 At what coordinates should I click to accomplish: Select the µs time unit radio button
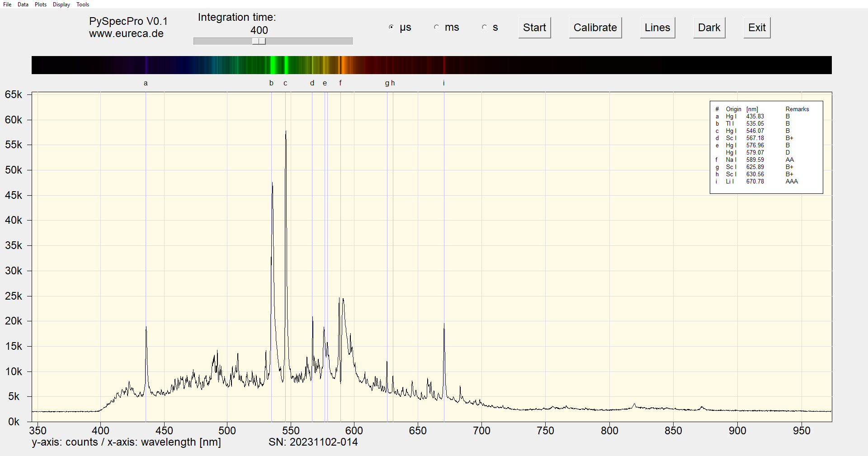(x=392, y=27)
